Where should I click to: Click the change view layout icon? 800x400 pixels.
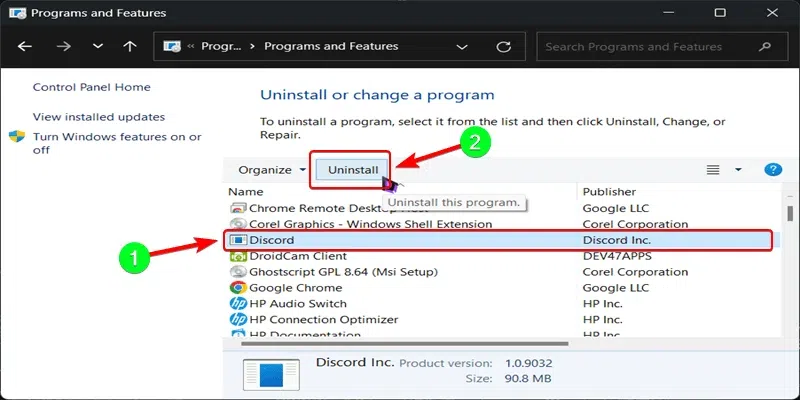[x=713, y=170]
